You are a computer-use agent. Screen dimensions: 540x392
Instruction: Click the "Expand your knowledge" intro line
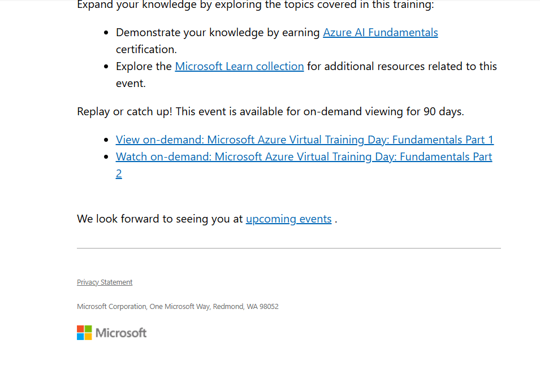[255, 5]
